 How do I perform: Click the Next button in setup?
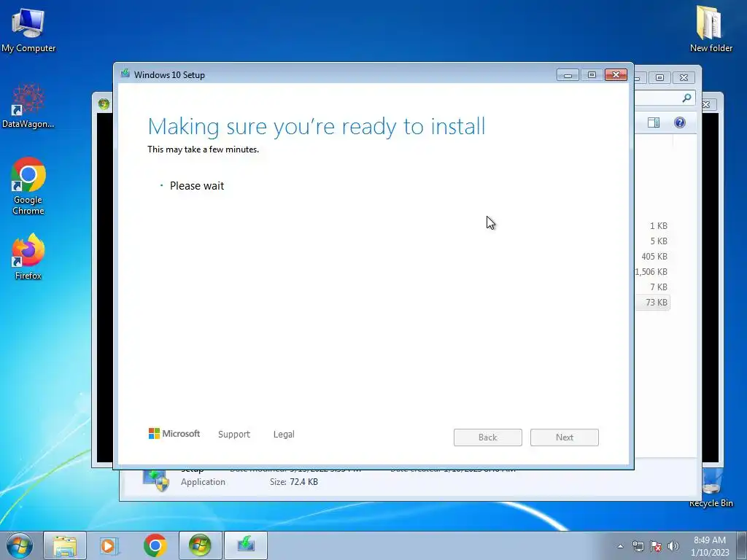(565, 437)
